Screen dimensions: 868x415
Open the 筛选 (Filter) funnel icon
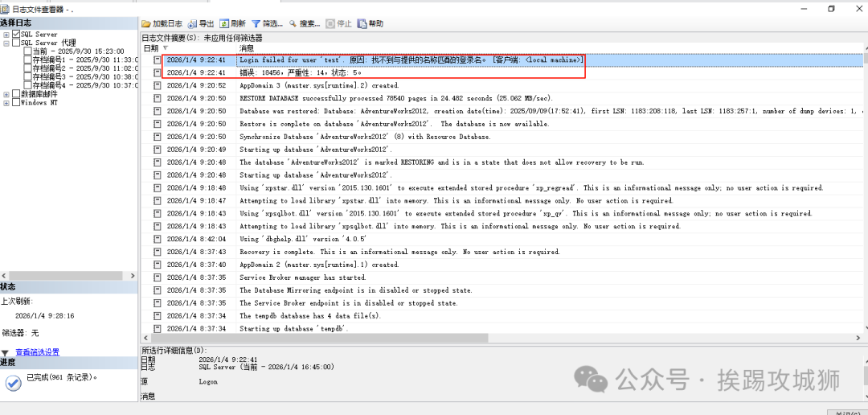tap(256, 24)
